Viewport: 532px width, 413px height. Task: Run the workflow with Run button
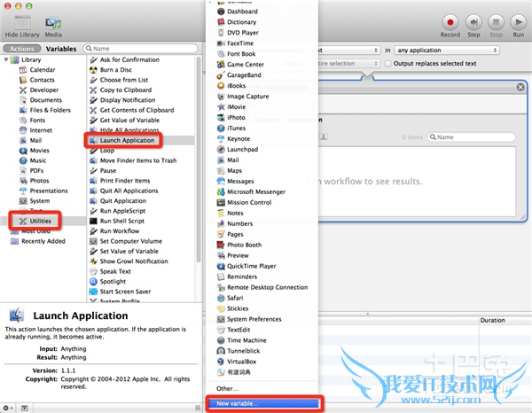[x=518, y=22]
